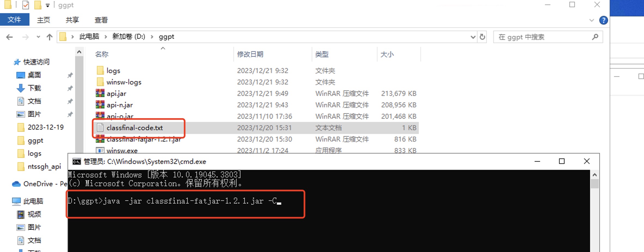Open the Explorer help icon

tap(603, 20)
